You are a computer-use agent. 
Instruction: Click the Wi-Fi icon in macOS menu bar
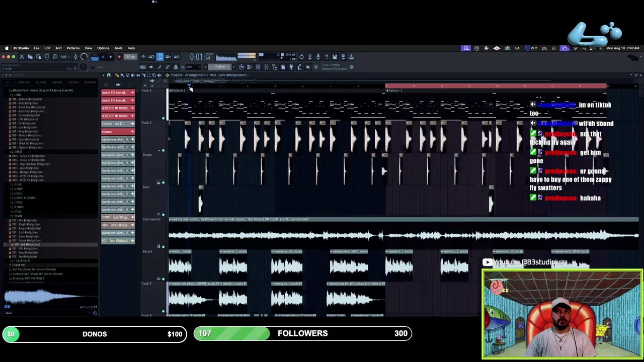[575, 48]
